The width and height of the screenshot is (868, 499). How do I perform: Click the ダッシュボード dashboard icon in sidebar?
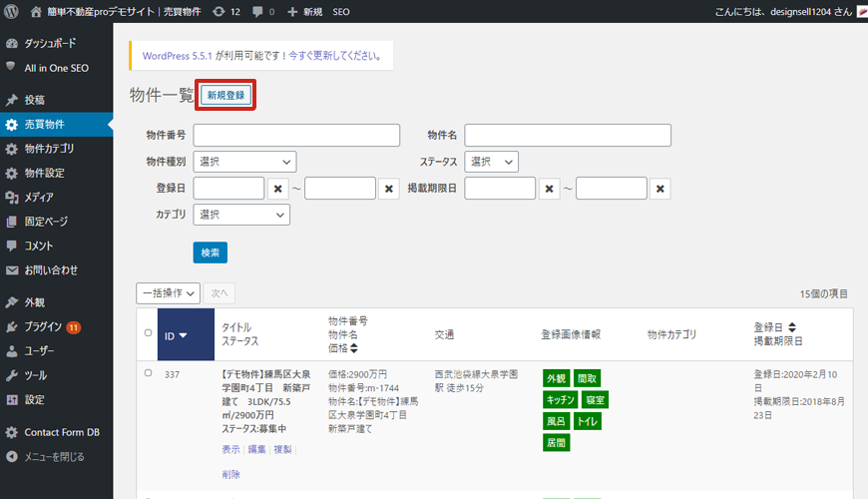pyautogui.click(x=12, y=44)
